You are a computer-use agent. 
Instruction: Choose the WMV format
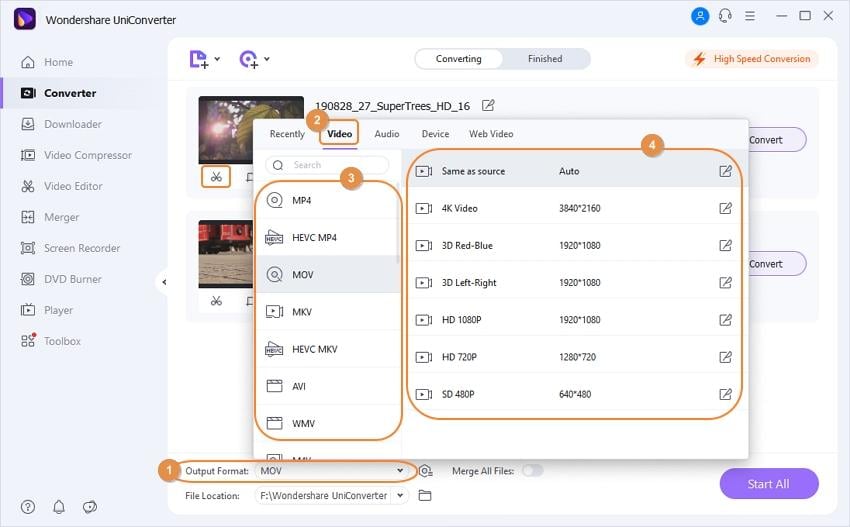pos(327,423)
